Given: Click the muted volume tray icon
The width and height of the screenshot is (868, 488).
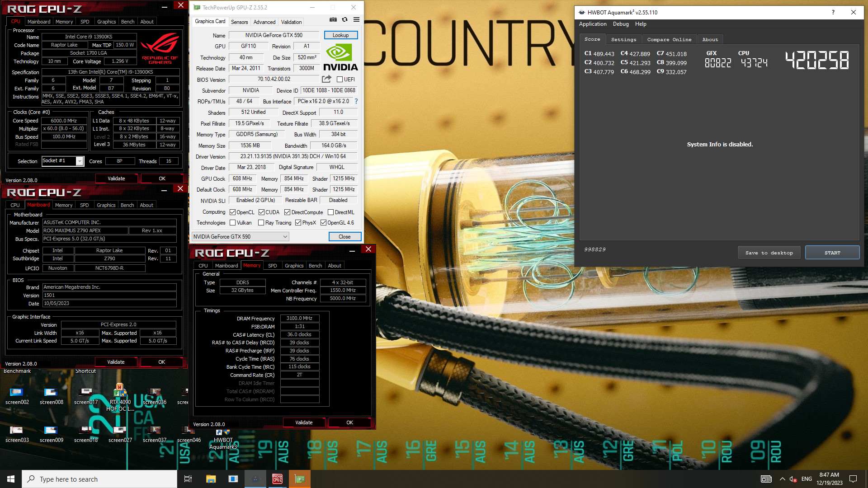Looking at the screenshot, I should (x=793, y=479).
